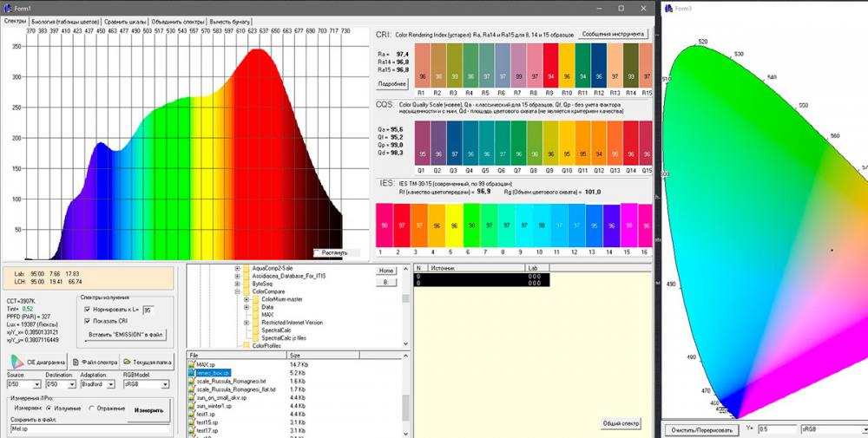The width and height of the screenshot is (868, 438).
Task: Click the MAX folder icon in the tree
Action: 256,315
